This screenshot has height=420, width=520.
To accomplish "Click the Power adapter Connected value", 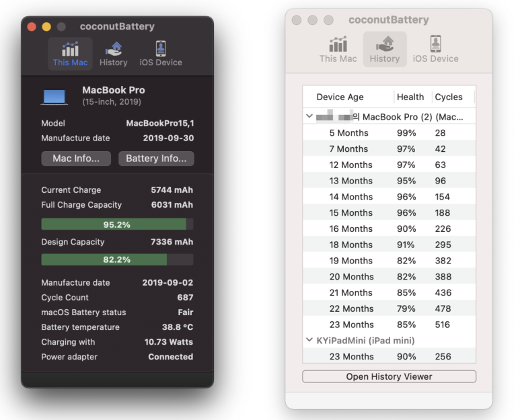I will click(170, 357).
